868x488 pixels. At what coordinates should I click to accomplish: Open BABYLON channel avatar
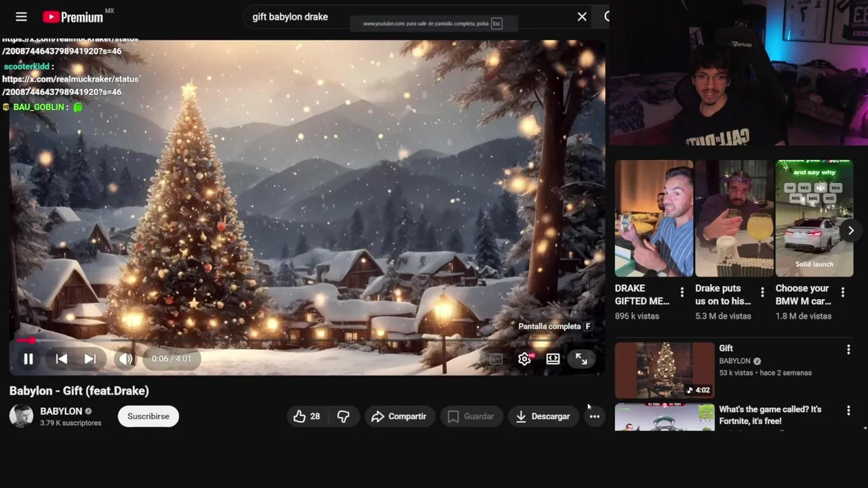coord(21,416)
